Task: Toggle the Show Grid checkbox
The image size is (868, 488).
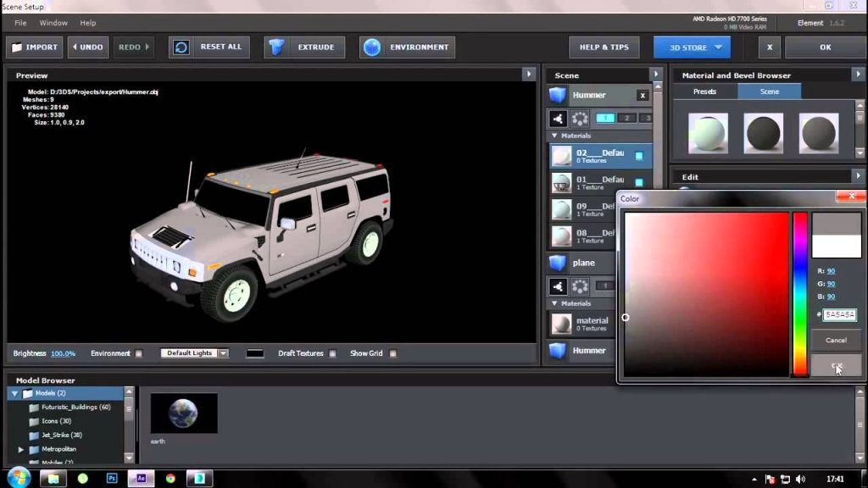Action: point(392,353)
